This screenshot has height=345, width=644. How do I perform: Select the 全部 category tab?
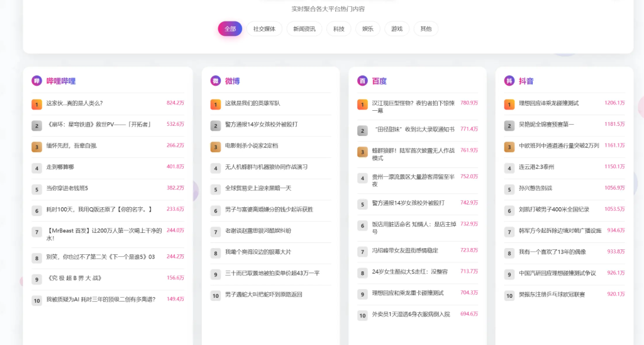pyautogui.click(x=230, y=29)
